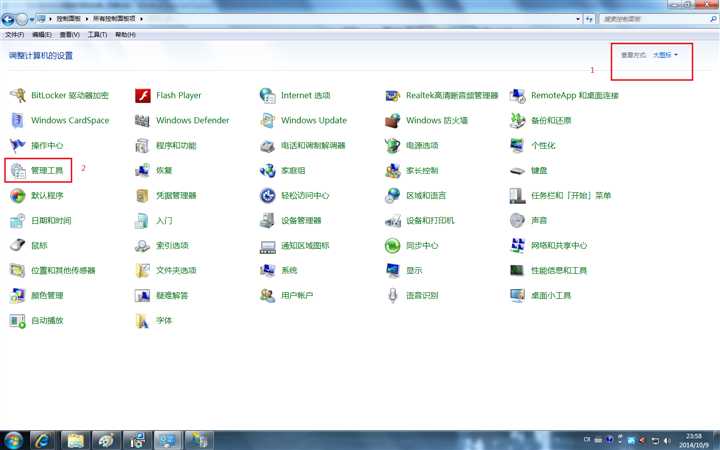Click the address bar refresh button

point(589,19)
